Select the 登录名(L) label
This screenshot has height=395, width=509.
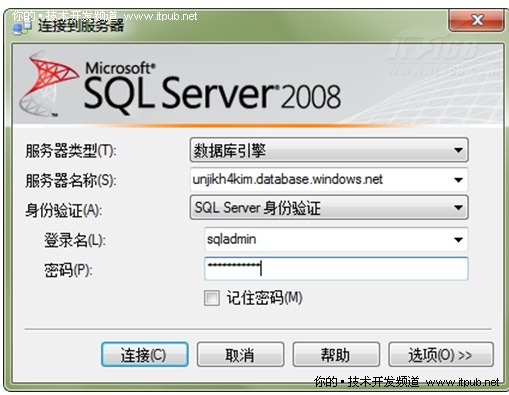tap(75, 240)
